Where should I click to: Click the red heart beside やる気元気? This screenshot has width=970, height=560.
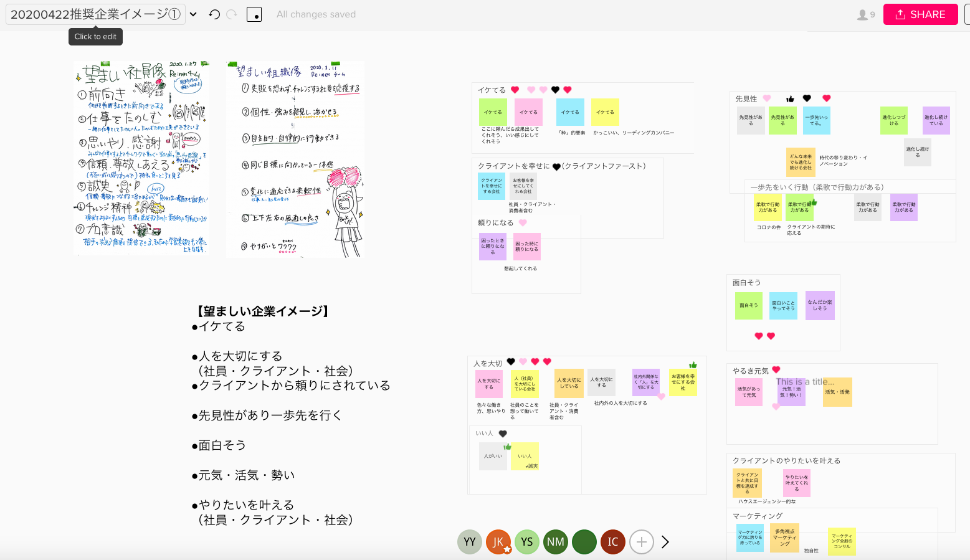(776, 369)
